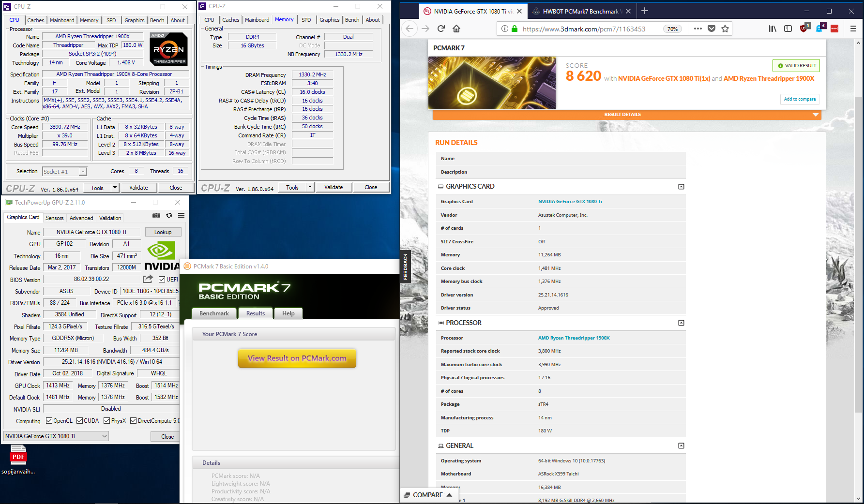Open Firefox Library icon

(773, 29)
